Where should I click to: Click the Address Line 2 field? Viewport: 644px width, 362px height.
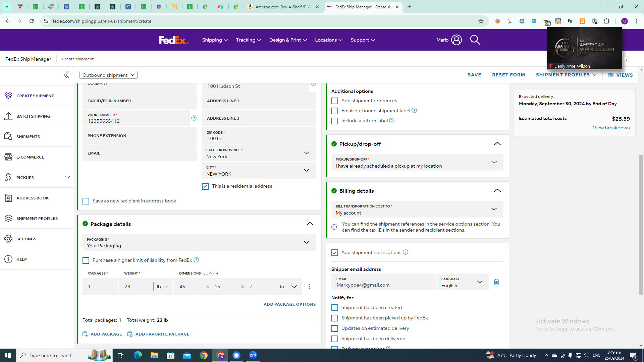[259, 101]
